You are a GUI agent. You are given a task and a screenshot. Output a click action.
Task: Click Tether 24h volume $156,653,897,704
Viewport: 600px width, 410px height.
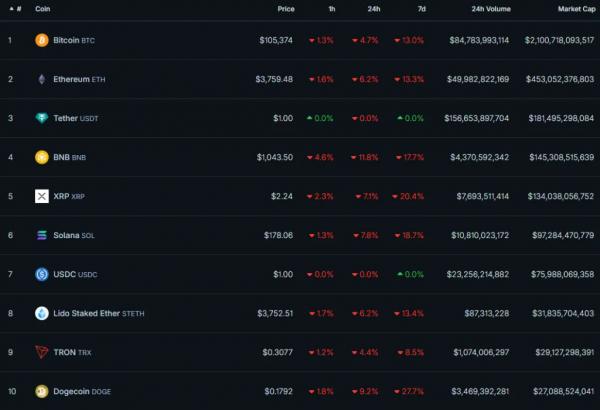(x=477, y=118)
